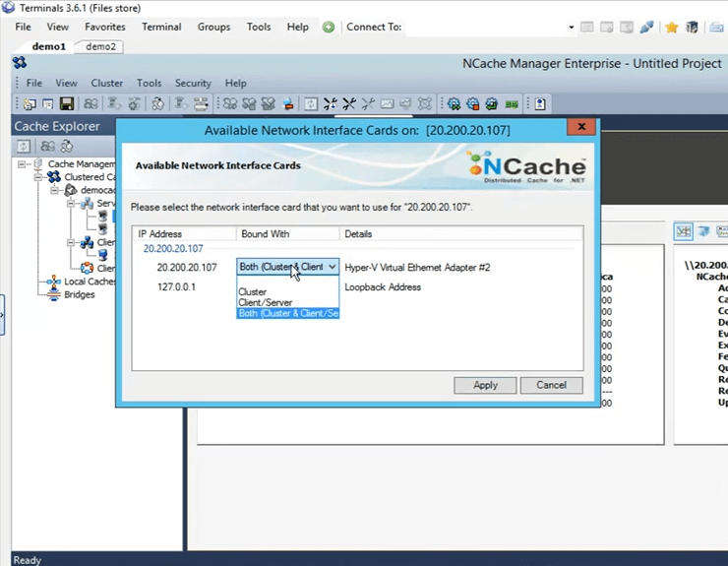Open the Tools menu in NCache Manager
The image size is (728, 566).
coord(149,84)
